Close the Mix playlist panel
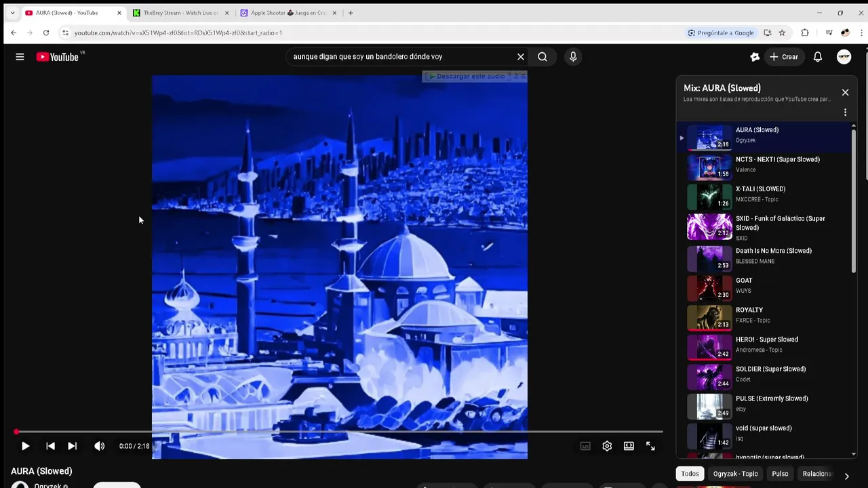Viewport: 868px width, 488px height. (845, 92)
